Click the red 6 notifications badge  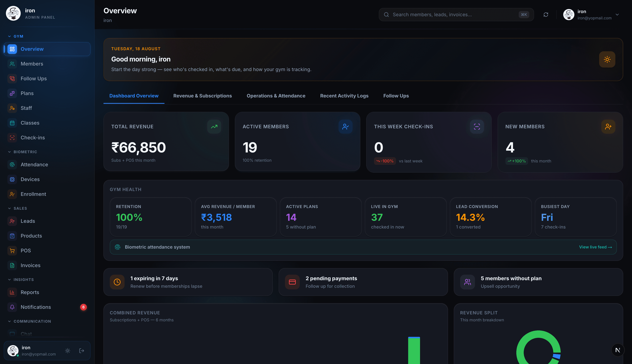click(83, 307)
